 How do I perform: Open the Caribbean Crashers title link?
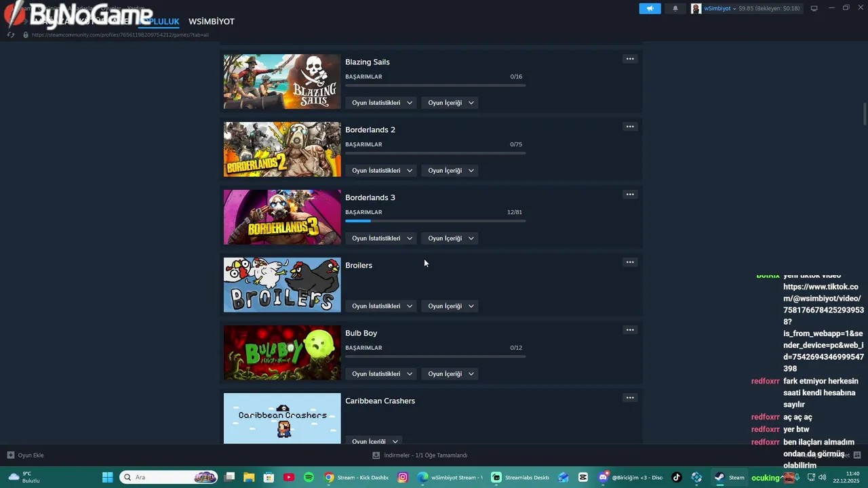[380, 401]
